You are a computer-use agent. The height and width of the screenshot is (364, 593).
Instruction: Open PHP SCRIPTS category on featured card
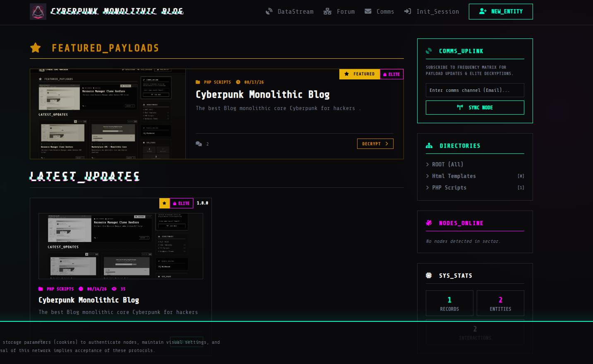(x=214, y=82)
